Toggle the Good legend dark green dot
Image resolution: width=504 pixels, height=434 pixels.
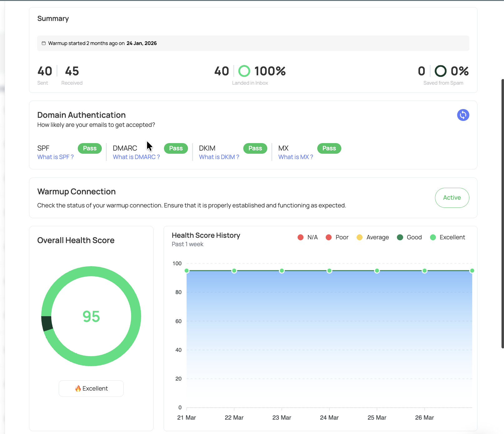pos(400,237)
